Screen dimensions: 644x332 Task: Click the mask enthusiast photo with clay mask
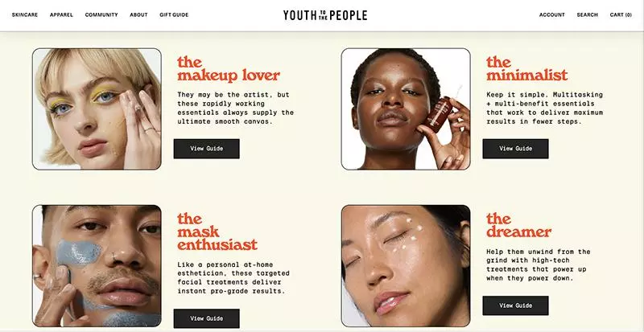pyautogui.click(x=97, y=266)
